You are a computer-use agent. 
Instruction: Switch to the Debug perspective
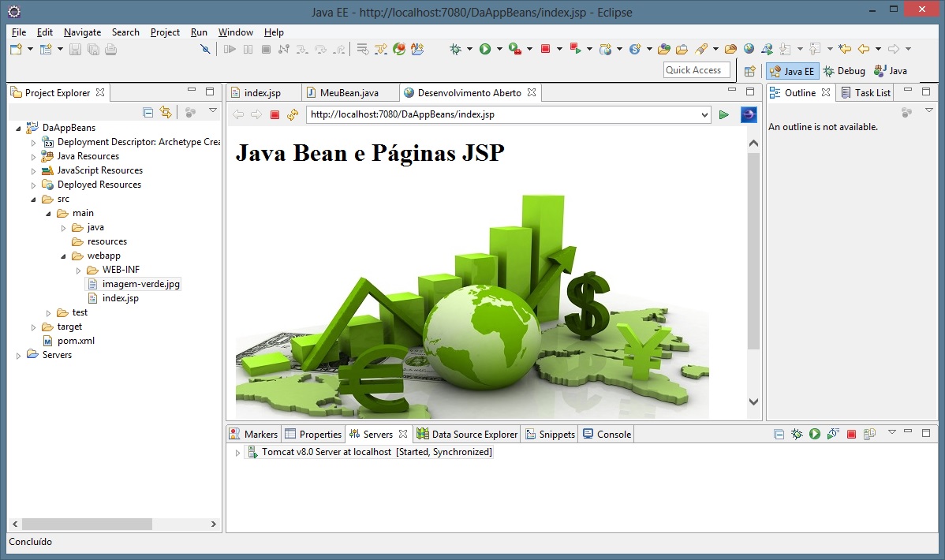click(x=843, y=71)
